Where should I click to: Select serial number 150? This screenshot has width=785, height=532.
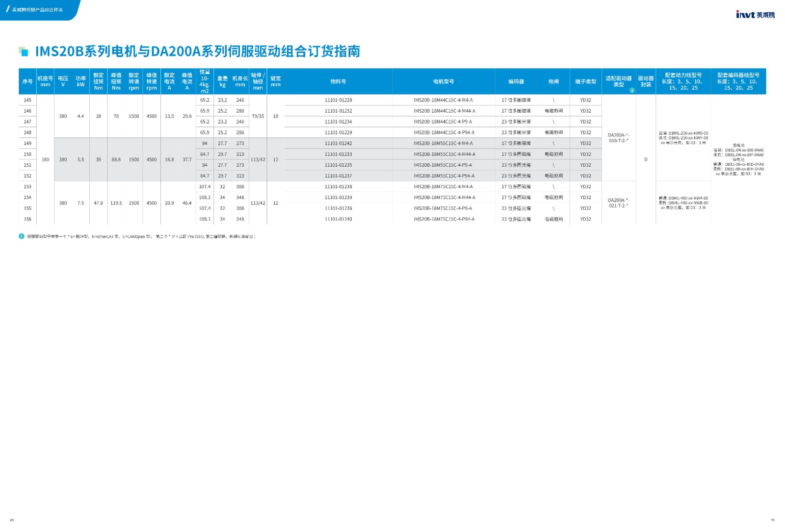(x=27, y=154)
